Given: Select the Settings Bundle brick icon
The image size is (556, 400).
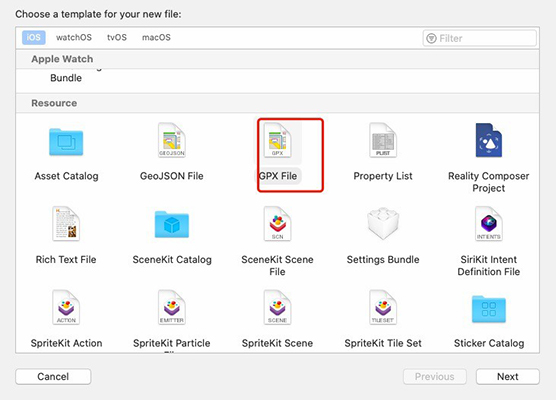Looking at the screenshot, I should (383, 223).
